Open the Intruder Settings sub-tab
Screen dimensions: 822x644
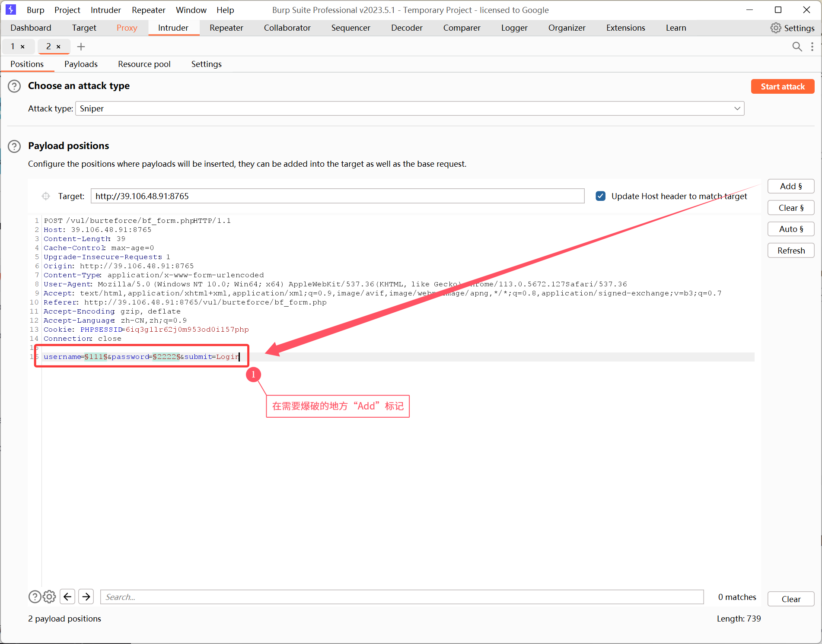pos(207,64)
